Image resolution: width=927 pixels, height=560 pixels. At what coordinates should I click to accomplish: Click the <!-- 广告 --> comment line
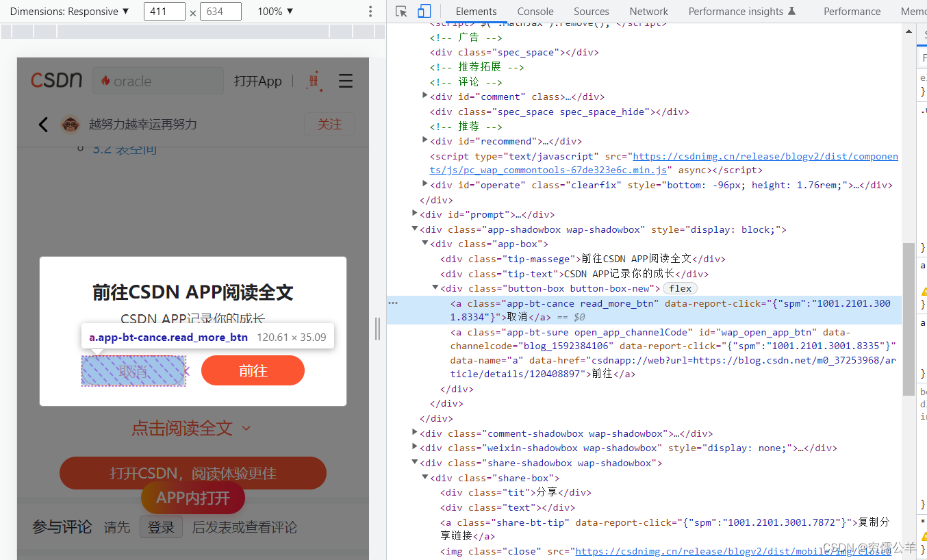[x=466, y=38]
